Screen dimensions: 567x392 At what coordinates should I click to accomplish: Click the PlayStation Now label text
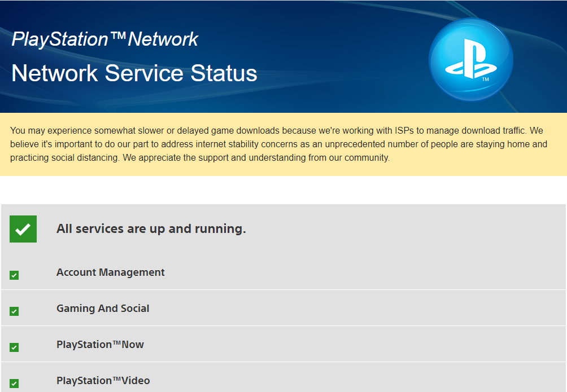(x=100, y=345)
